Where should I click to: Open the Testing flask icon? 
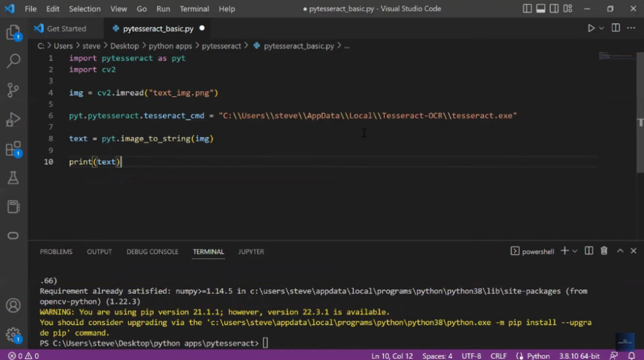(13, 178)
